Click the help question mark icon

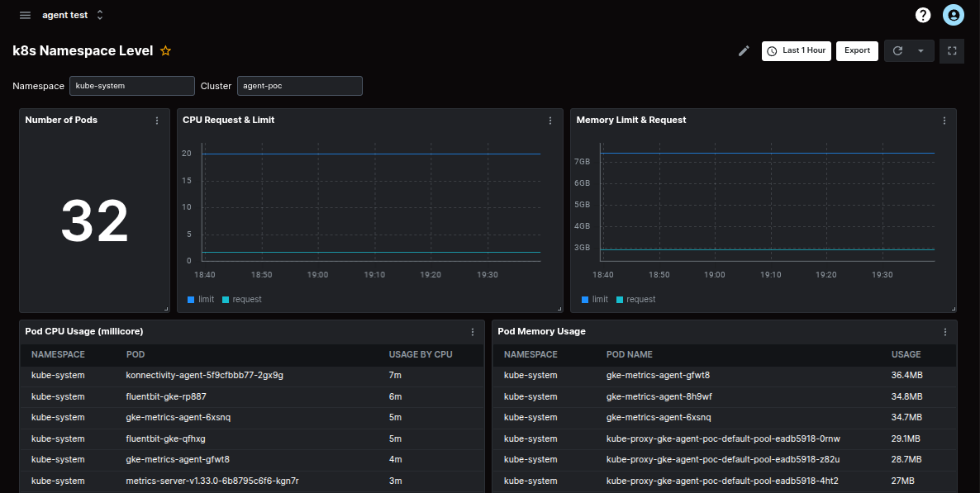point(922,14)
